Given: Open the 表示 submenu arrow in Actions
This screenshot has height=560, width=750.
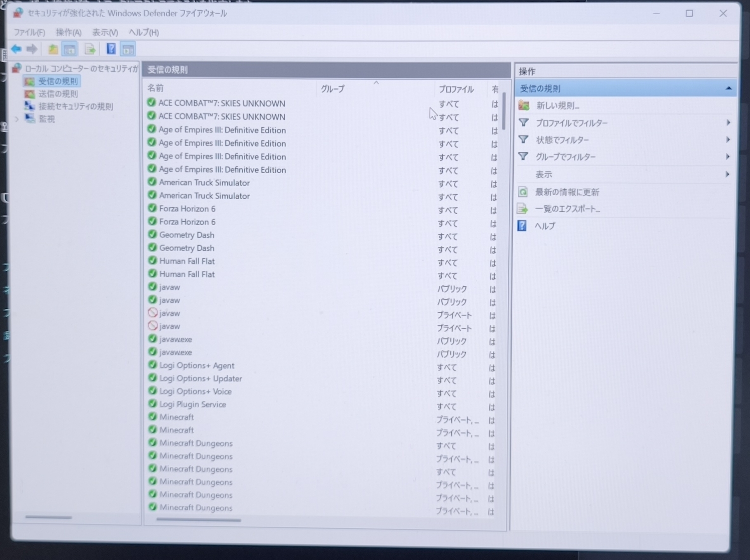Looking at the screenshot, I should pos(727,174).
